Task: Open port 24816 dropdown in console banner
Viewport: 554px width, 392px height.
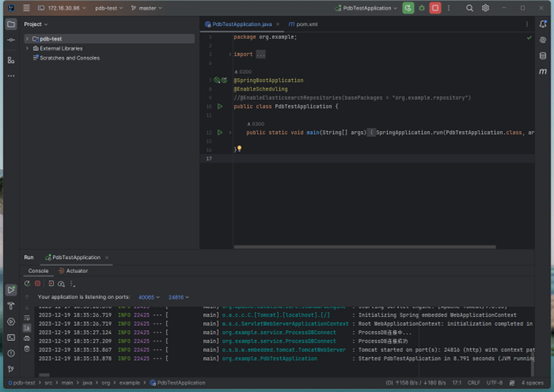Action: click(178, 297)
